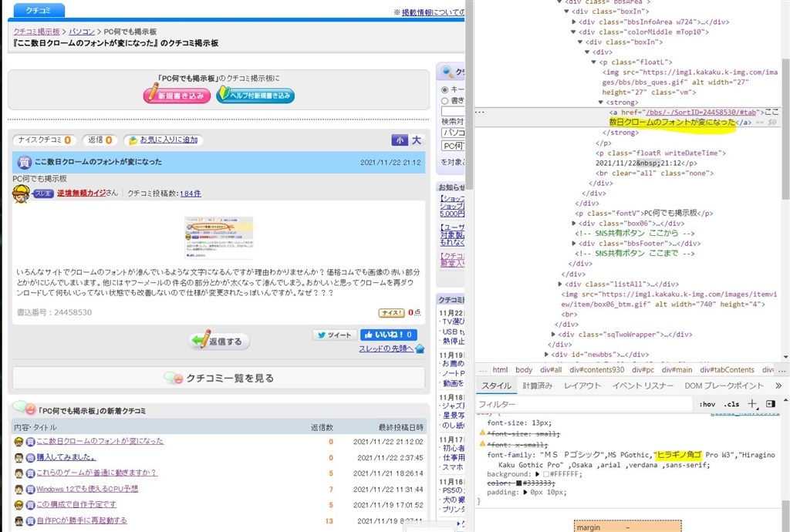The height and width of the screenshot is (532, 790).
Task: Switch to 計算済み tab in DevTools
Action: pyautogui.click(x=537, y=386)
